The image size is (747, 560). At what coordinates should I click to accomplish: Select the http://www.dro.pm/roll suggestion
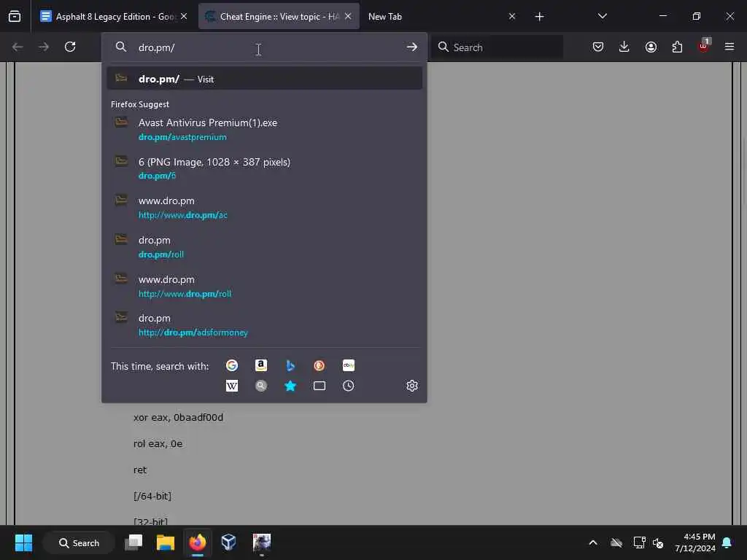point(264,286)
